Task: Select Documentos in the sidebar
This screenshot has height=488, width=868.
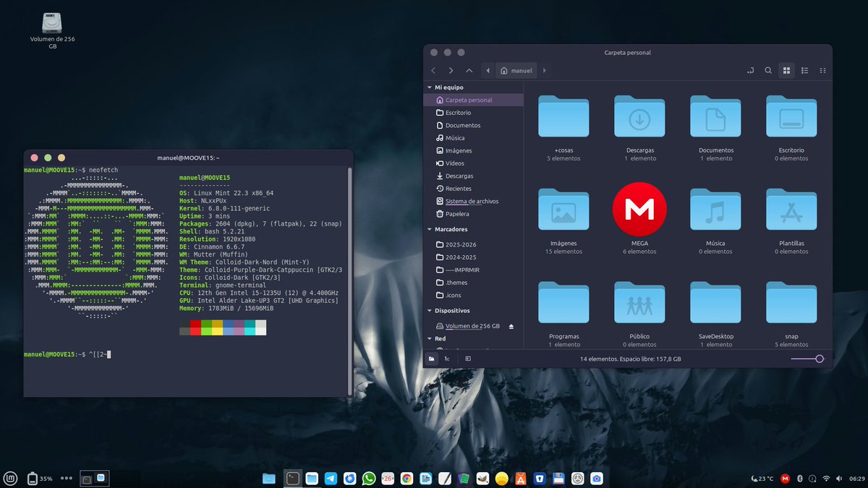Action: pos(474,125)
